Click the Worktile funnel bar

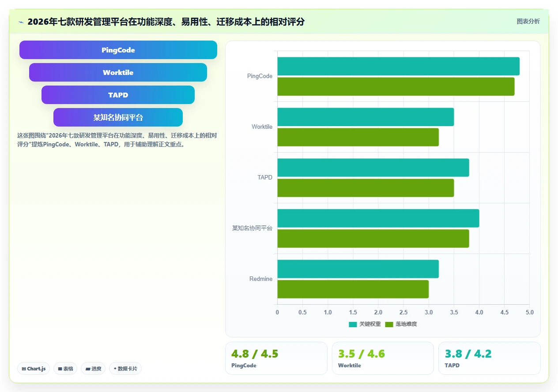(118, 72)
